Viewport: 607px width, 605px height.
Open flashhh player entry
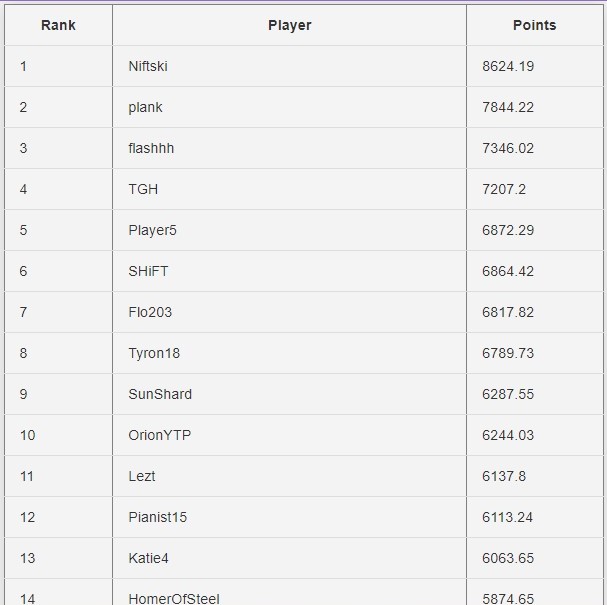point(151,148)
